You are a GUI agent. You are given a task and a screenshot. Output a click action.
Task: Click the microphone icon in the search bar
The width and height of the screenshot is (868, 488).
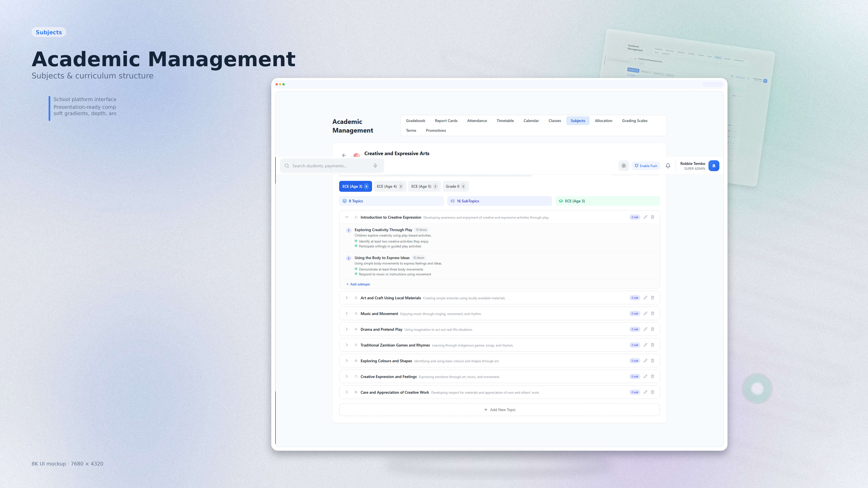375,166
